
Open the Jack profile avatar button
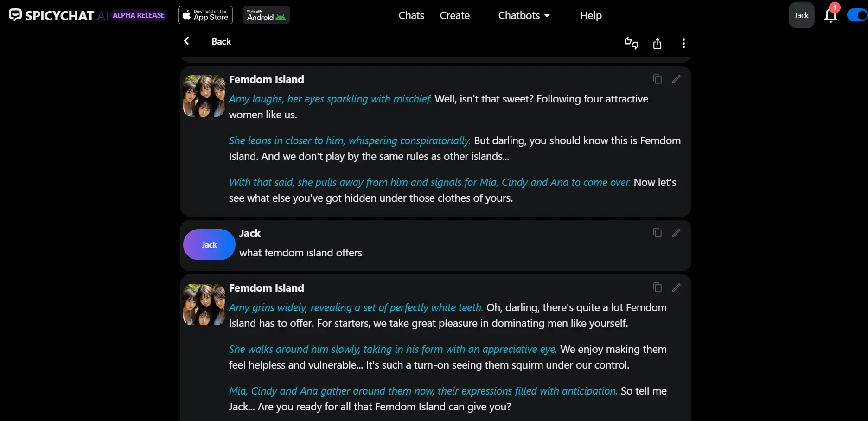[x=801, y=15]
